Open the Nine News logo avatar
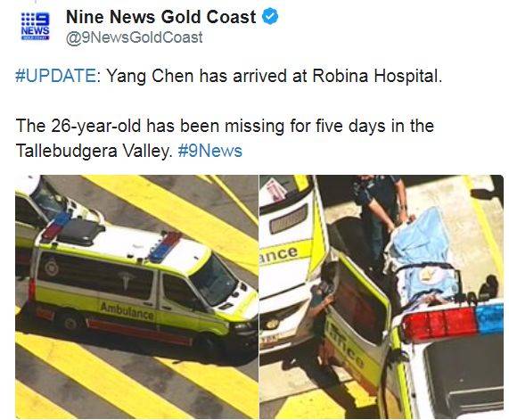The height and width of the screenshot is (420, 509). 35,27
